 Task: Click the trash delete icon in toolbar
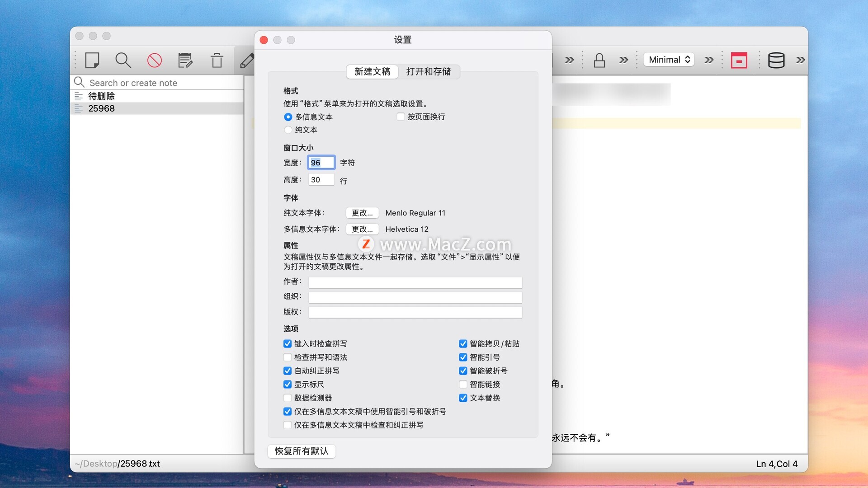point(217,60)
